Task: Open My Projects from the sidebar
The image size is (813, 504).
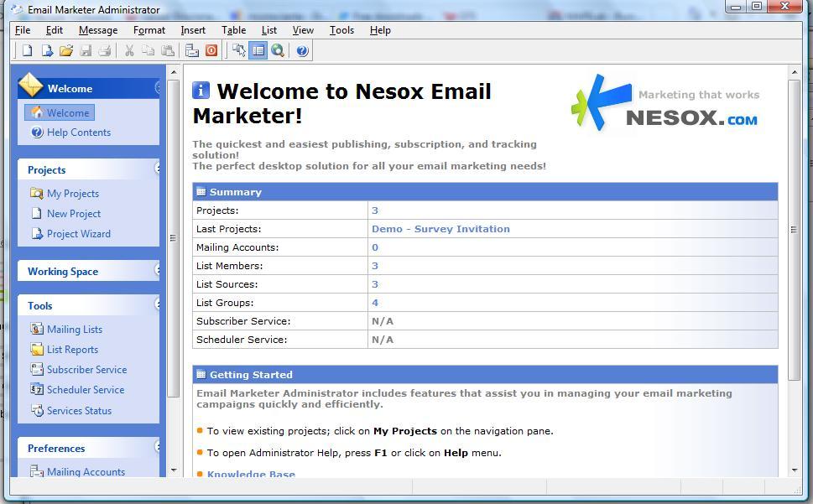Action: pyautogui.click(x=73, y=193)
